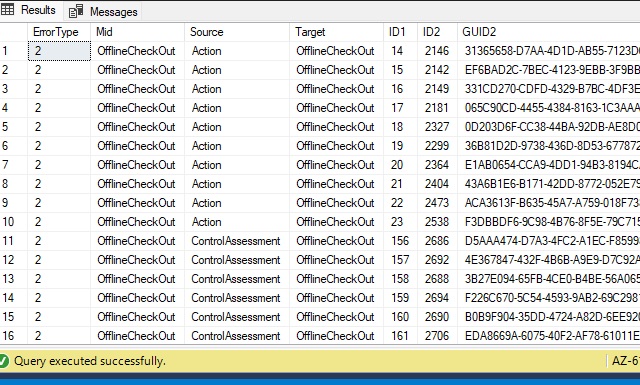Click GUID2 cell starting 065C90CD-4455
The width and height of the screenshot is (640, 385).
[549, 108]
